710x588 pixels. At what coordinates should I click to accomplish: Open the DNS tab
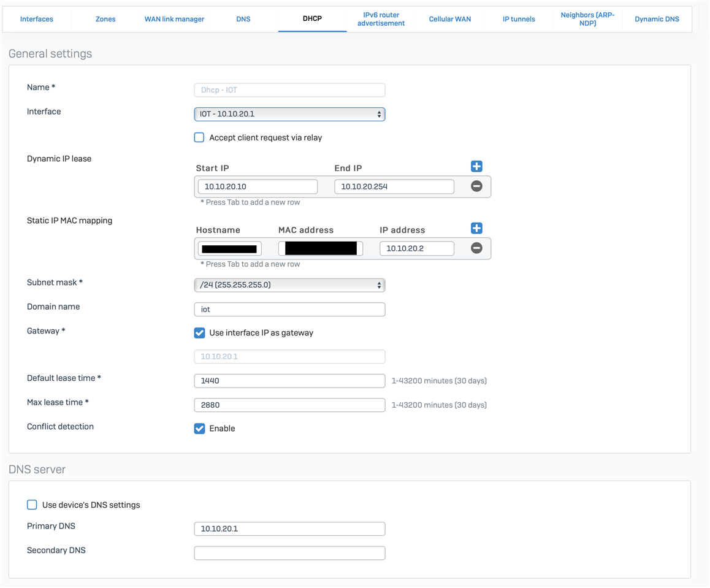point(243,19)
